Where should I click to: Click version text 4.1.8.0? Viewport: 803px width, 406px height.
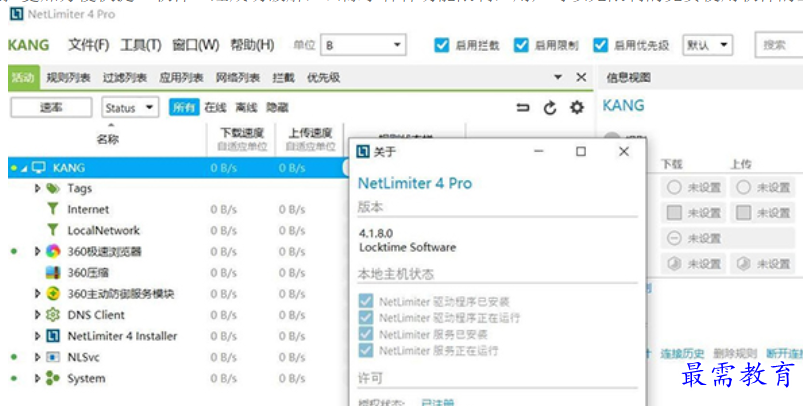point(376,233)
